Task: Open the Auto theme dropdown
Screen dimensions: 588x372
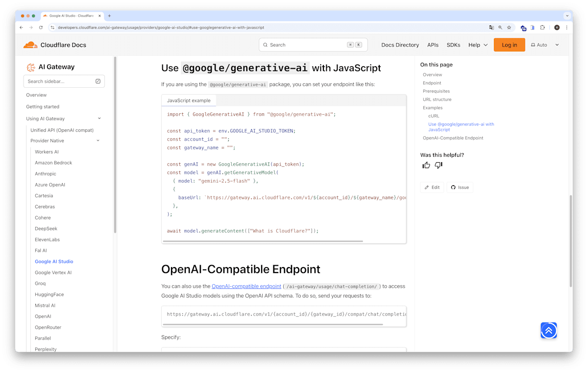Action: (545, 45)
